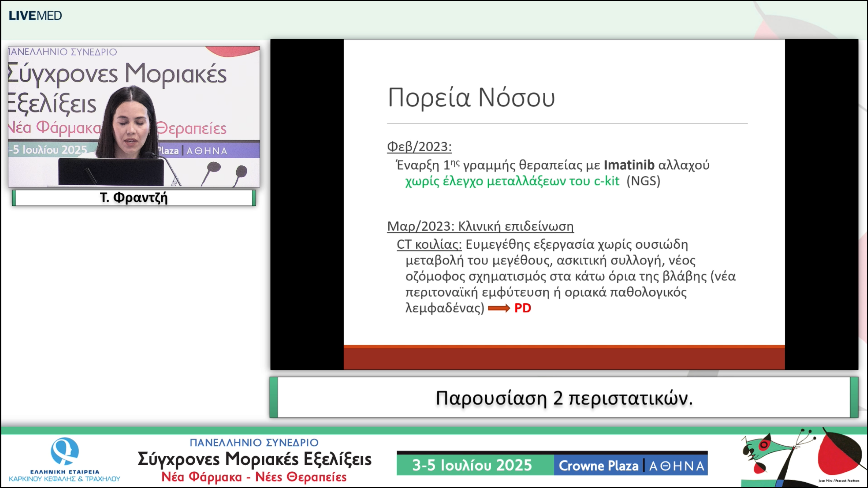
Task: Select the speaker video thumbnail of Τ. Φραντζή
Action: tap(134, 117)
